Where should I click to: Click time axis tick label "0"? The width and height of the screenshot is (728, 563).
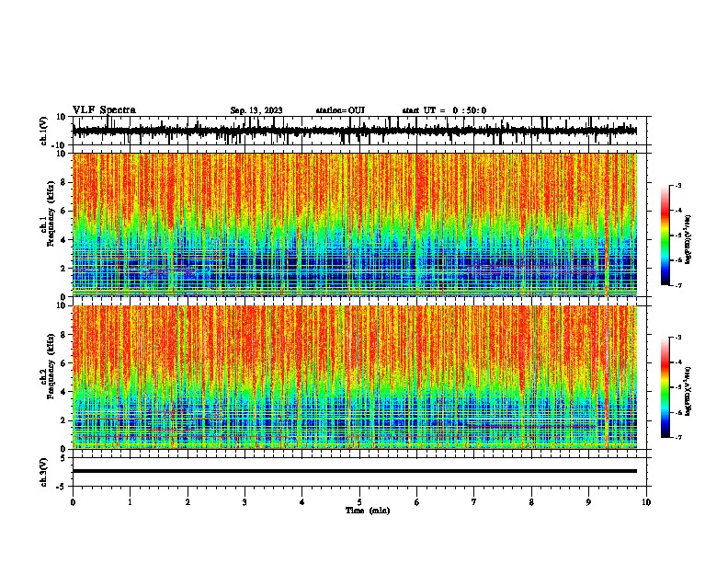tap(73, 502)
